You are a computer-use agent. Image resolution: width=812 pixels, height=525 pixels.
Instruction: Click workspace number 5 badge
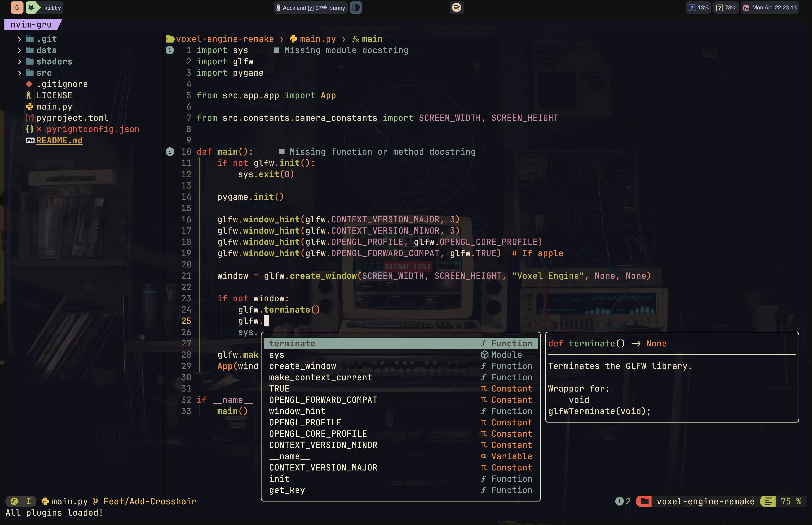tap(17, 8)
